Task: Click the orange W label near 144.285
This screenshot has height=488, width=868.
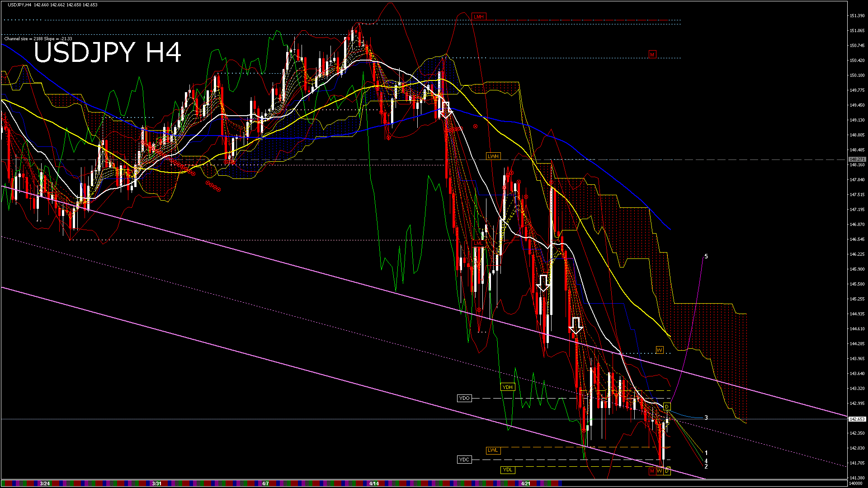Action: pyautogui.click(x=660, y=350)
